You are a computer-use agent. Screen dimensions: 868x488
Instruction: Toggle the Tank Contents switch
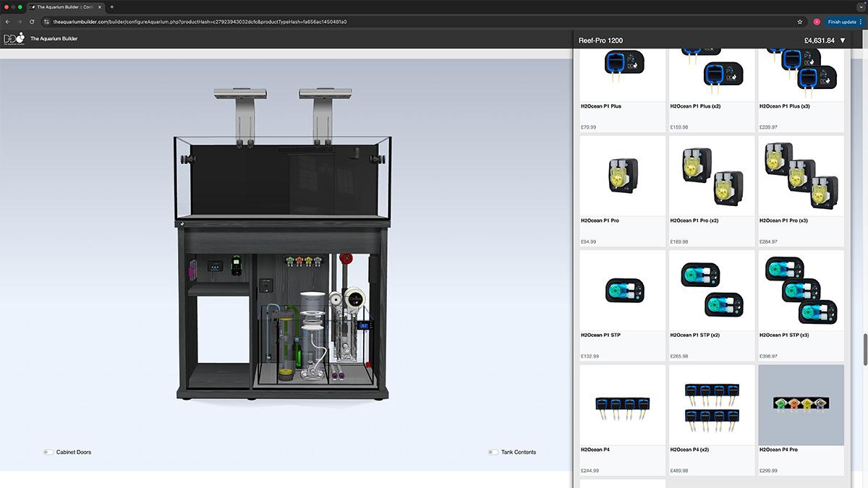(493, 452)
